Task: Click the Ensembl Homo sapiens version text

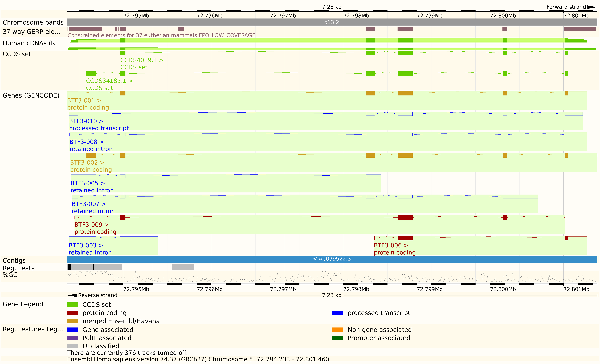Action: point(198,359)
